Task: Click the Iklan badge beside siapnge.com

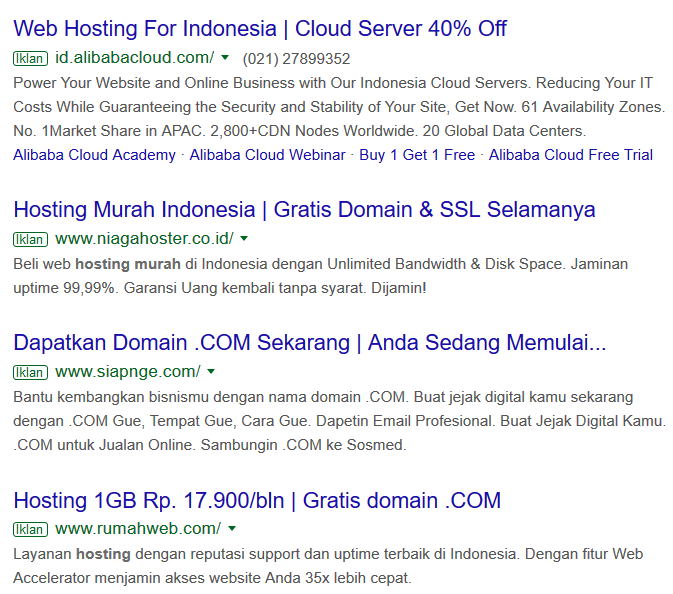Action: pos(30,372)
